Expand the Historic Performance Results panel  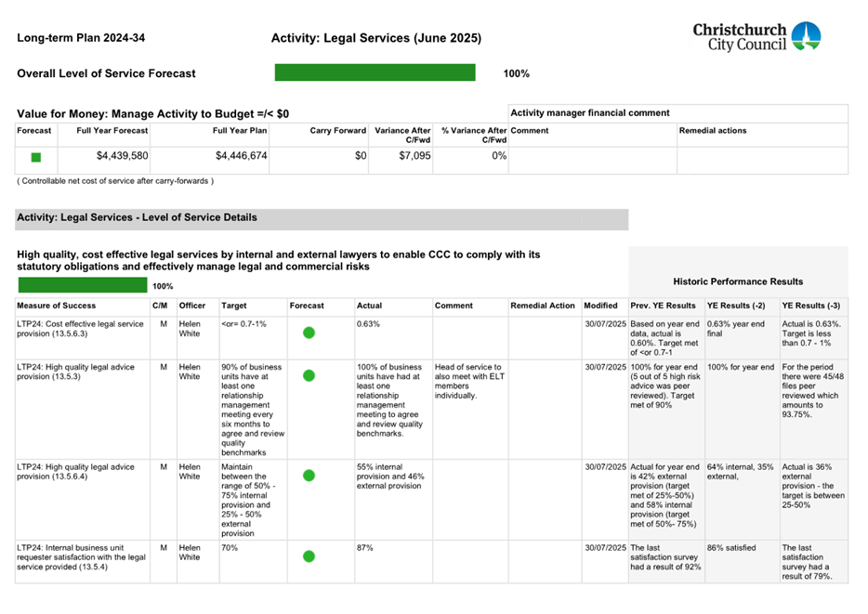(x=738, y=281)
